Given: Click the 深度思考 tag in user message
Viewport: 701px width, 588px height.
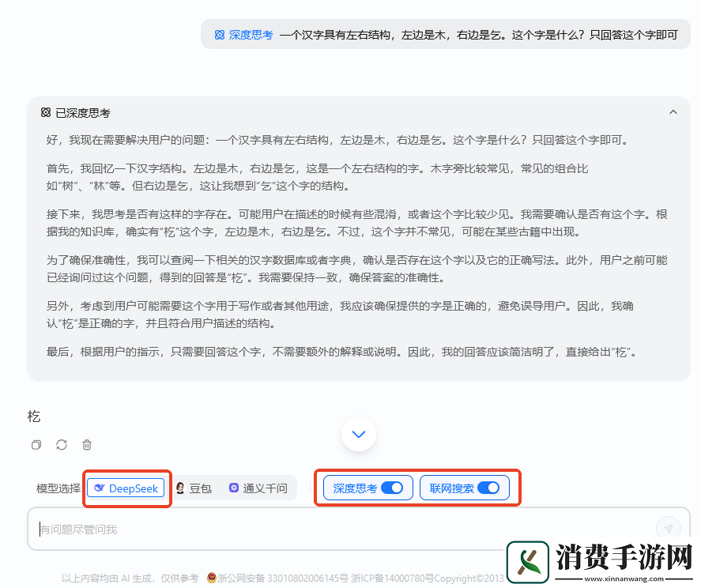Looking at the screenshot, I should click(x=244, y=35).
